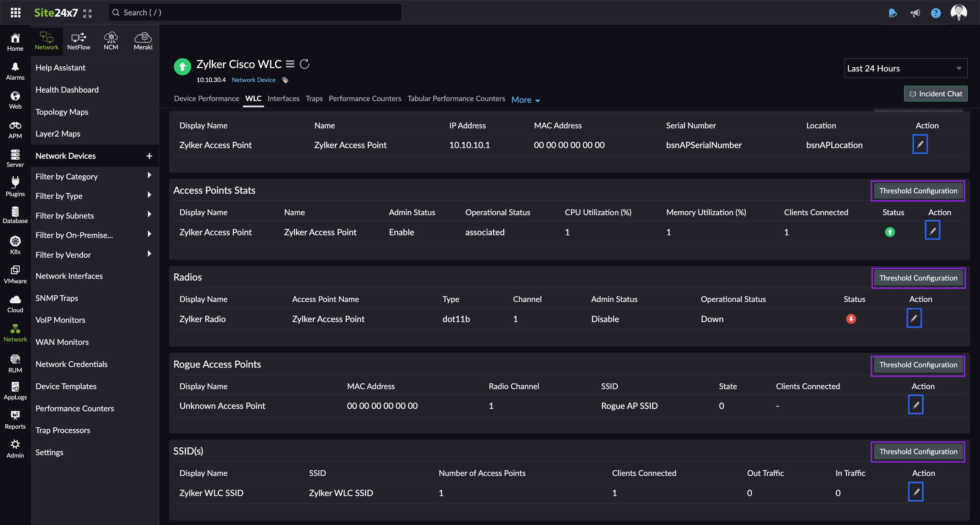
Task: Open the Alarms section
Action: [15, 71]
